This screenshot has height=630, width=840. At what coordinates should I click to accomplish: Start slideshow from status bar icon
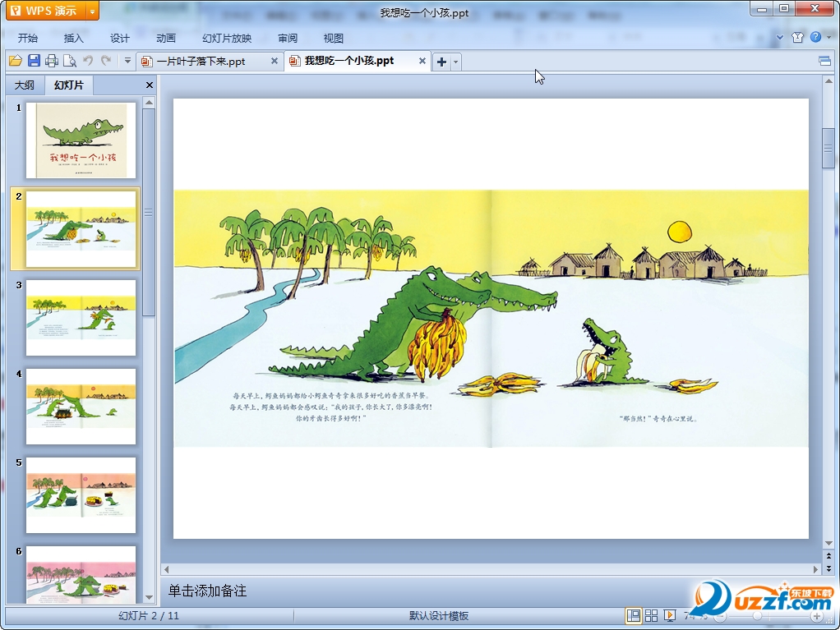click(670, 616)
